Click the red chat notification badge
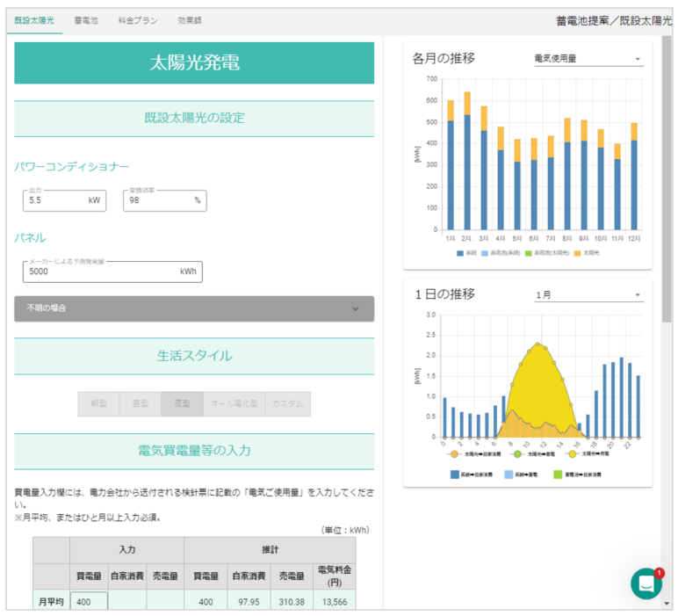This screenshot has width=678, height=616. point(659,573)
